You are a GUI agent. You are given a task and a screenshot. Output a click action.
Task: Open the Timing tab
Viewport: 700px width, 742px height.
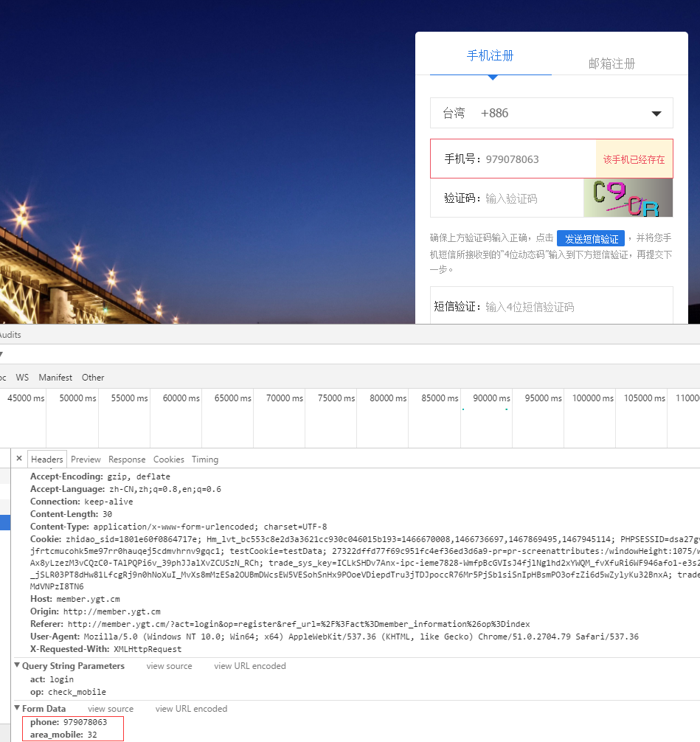pyautogui.click(x=205, y=460)
